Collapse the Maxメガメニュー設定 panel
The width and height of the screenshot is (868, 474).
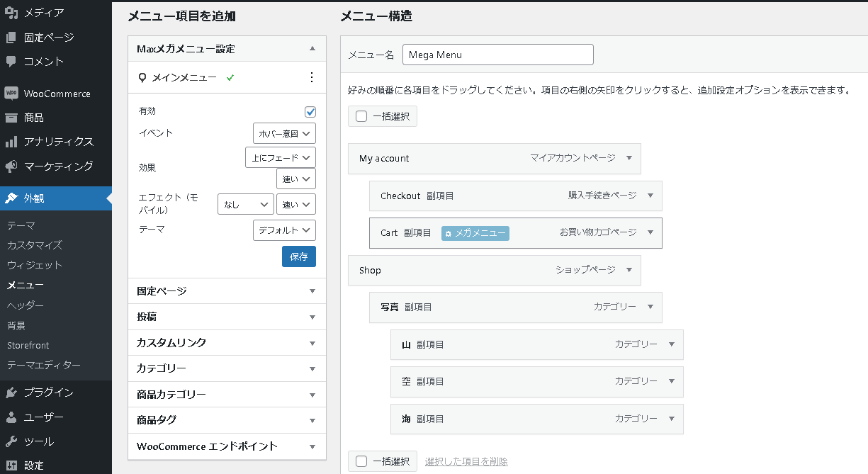point(312,49)
